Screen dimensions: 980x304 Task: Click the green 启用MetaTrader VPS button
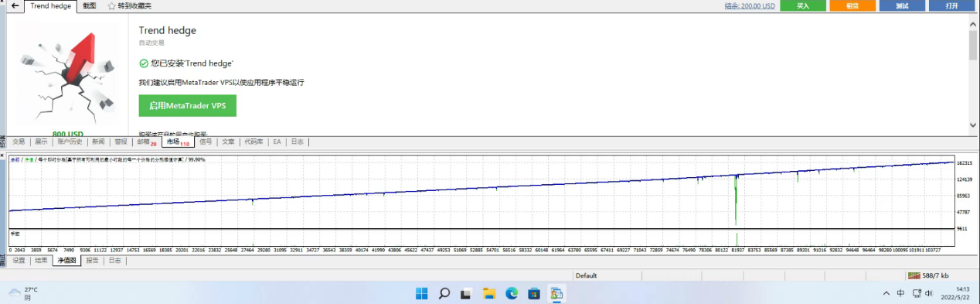(187, 105)
